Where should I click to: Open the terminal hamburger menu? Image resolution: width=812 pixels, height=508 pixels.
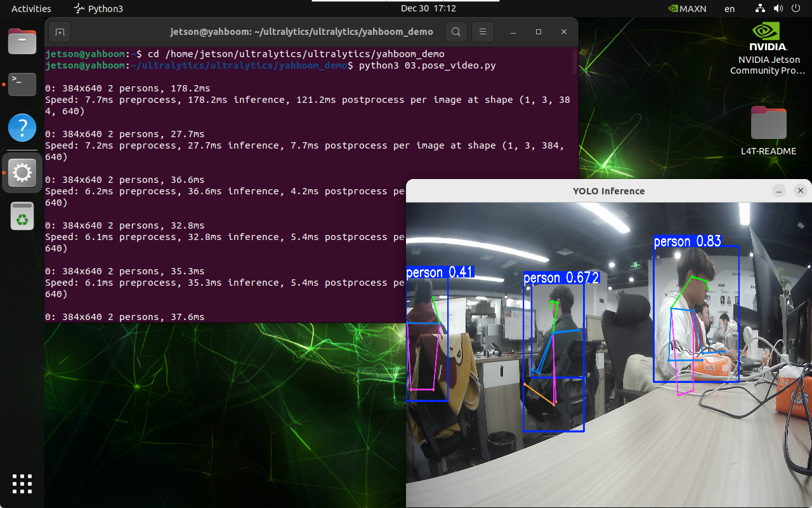[x=483, y=32]
